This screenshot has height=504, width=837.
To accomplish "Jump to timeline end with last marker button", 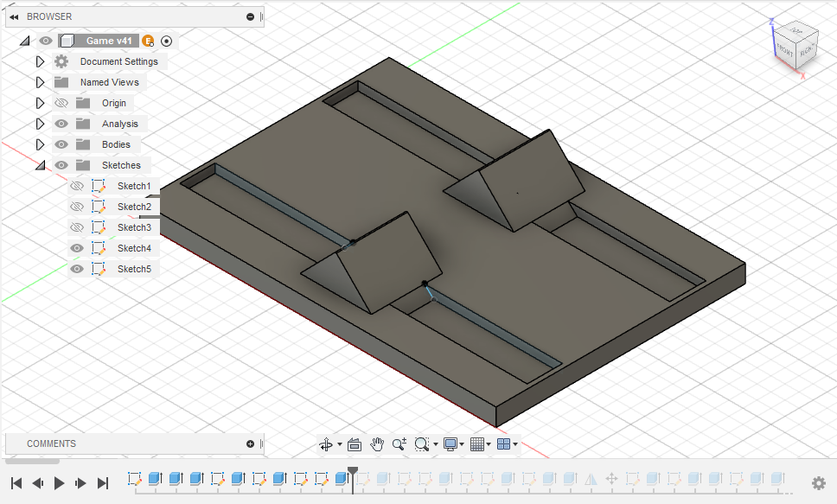I will pos(102,482).
